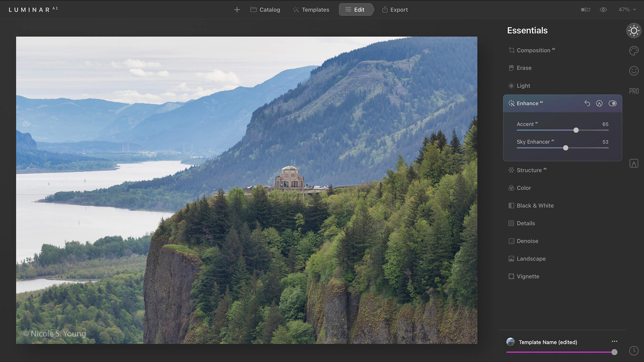Screen dimensions: 644x362
Task: Open the Essentials sun icon category
Action: [x=634, y=31]
